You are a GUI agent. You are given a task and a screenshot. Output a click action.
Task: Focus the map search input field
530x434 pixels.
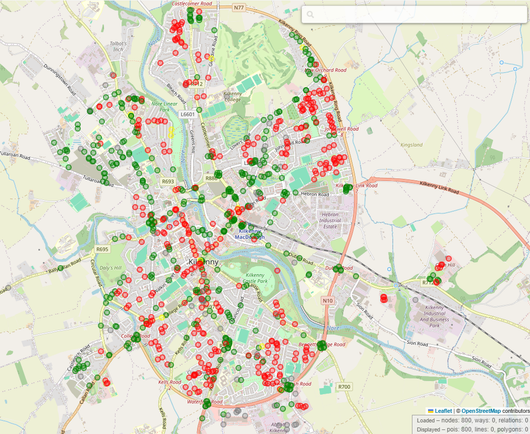click(414, 15)
